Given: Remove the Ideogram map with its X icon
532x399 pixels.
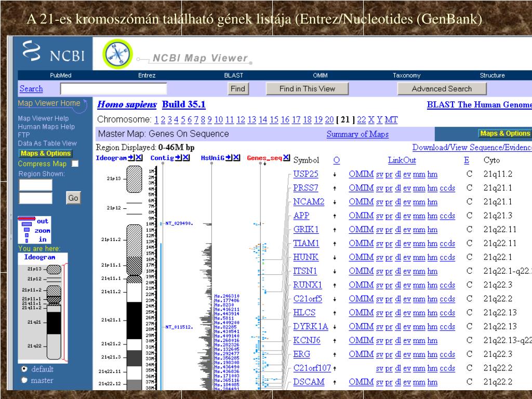Looking at the screenshot, I should click(139, 158).
